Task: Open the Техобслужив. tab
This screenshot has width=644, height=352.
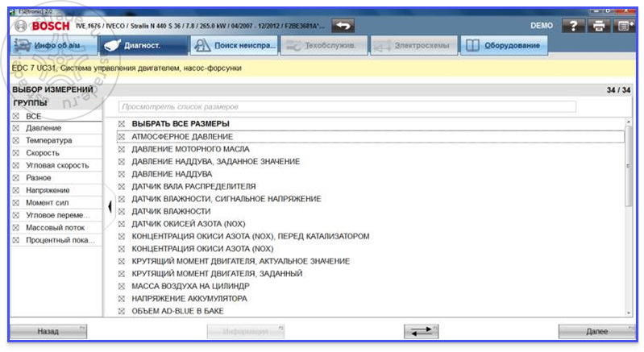Action: pyautogui.click(x=324, y=45)
